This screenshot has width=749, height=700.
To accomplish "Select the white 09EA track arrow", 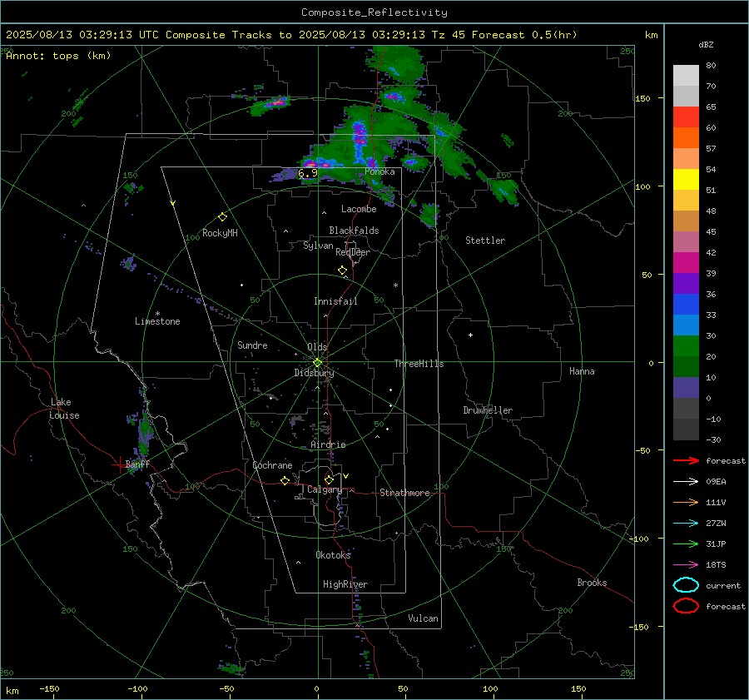I will point(686,482).
